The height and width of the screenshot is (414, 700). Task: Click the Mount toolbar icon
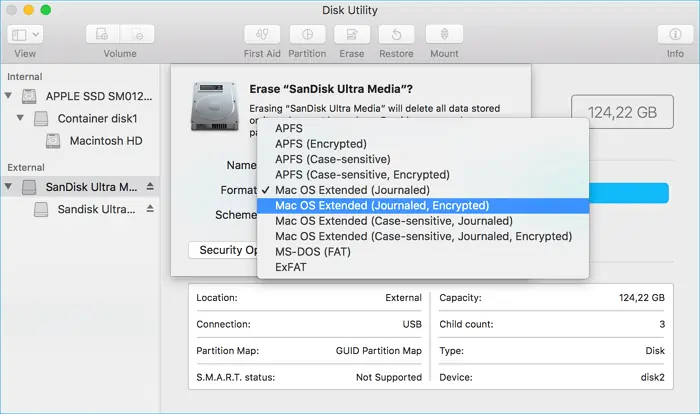(444, 34)
